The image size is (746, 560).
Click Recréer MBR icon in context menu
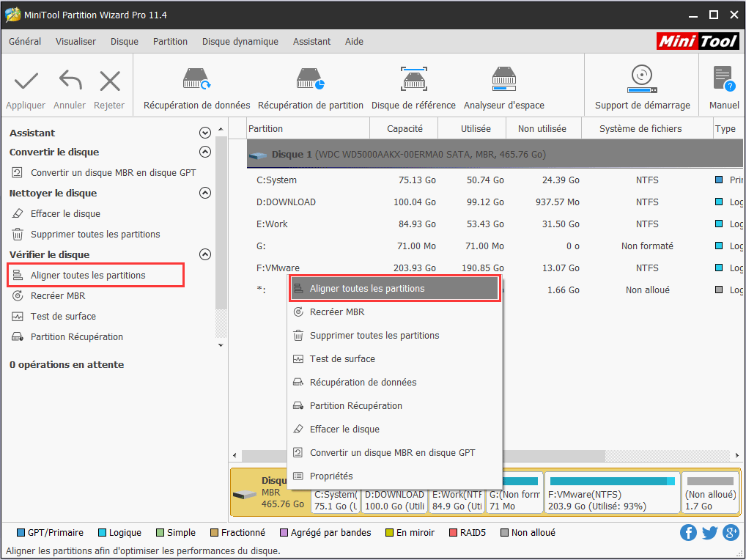[298, 312]
